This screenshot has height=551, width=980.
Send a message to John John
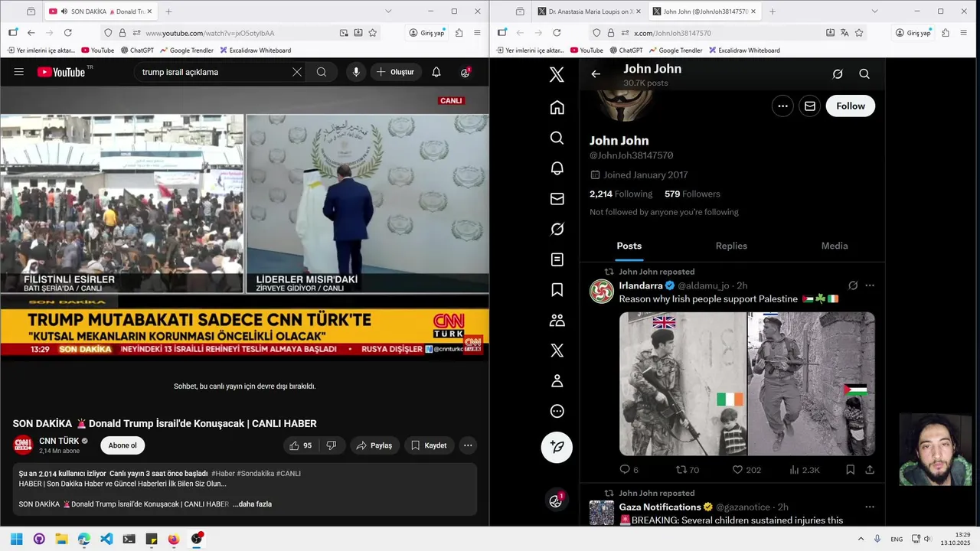(809, 106)
